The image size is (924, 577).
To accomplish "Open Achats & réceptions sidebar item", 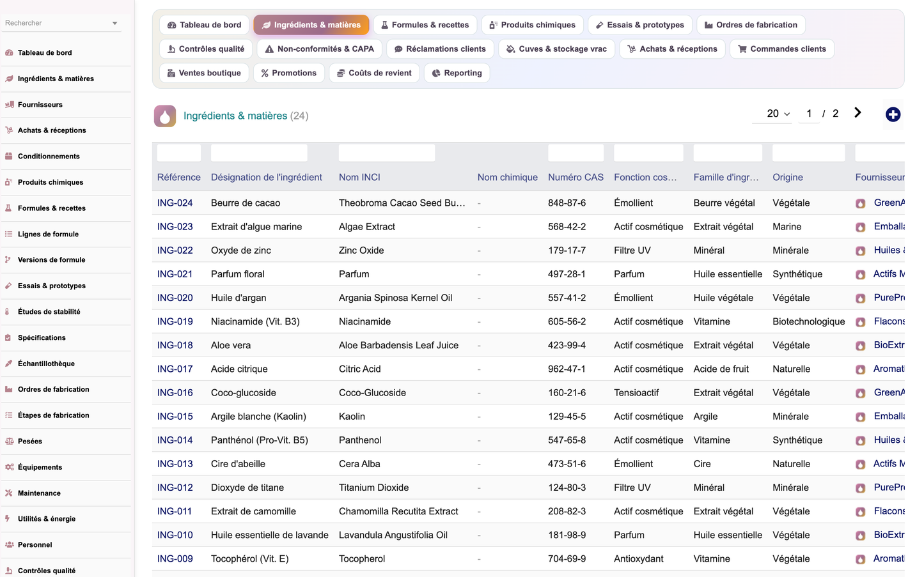I will coord(67,131).
